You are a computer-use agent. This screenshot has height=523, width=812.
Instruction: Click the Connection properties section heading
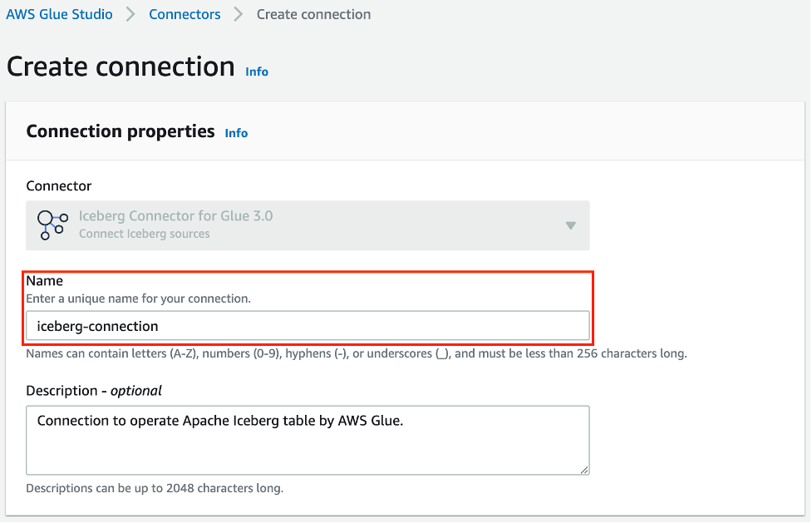(x=121, y=131)
